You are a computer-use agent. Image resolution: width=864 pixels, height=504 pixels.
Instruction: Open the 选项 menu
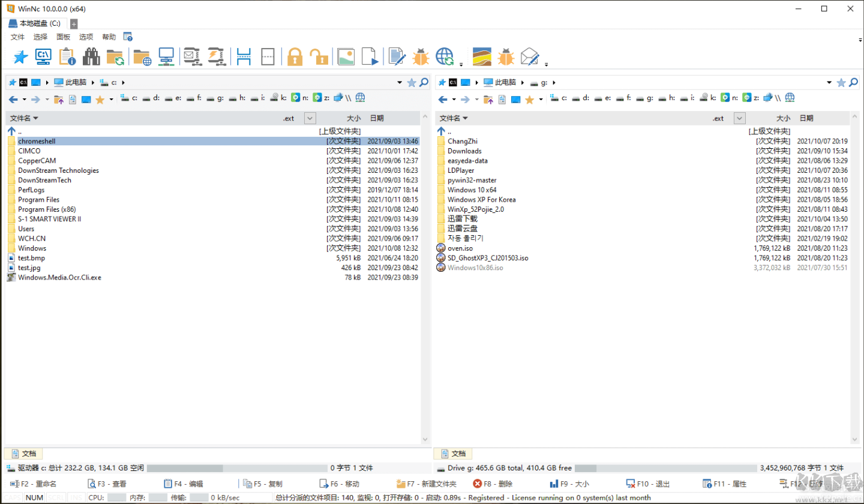(x=86, y=37)
